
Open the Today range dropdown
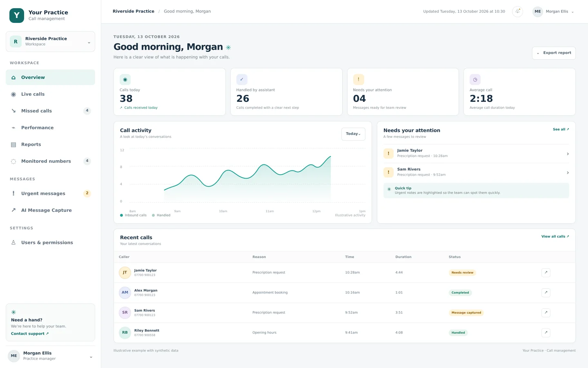(353, 134)
